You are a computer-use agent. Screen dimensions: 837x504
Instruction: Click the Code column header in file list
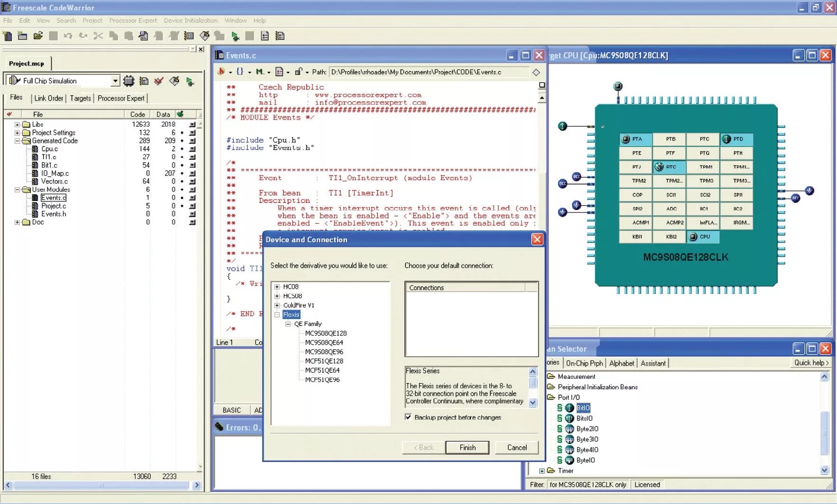pos(138,114)
